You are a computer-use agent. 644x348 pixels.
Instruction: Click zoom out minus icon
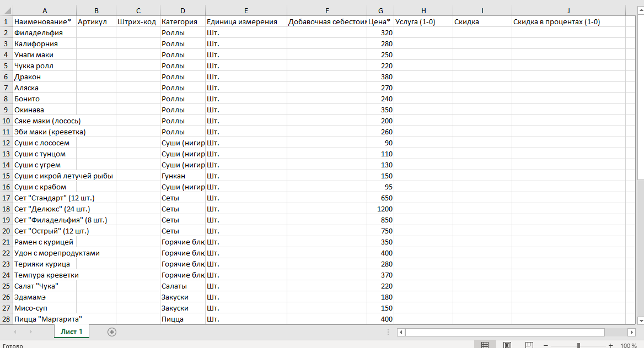[545, 345]
